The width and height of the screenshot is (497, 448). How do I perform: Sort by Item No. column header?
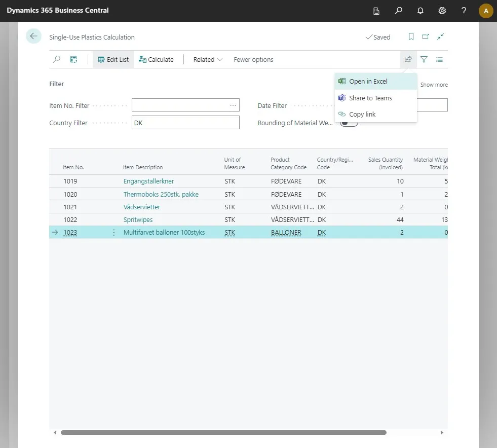point(73,167)
